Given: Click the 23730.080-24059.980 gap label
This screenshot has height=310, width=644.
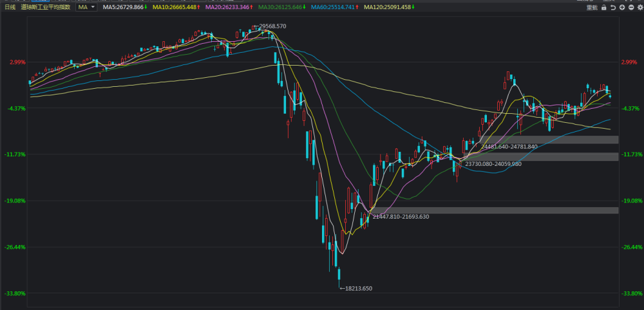Looking at the screenshot, I should tap(493, 163).
